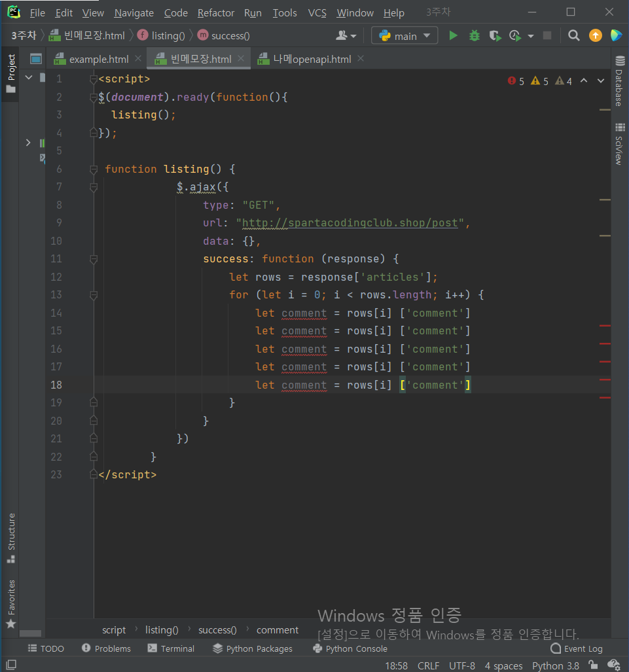This screenshot has height=672, width=629.
Task: Click the stop square button
Action: pos(547,35)
